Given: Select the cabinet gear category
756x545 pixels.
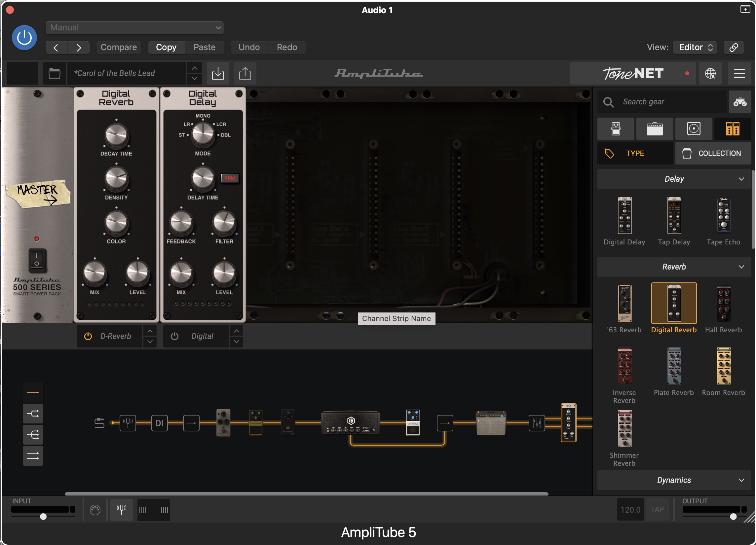Looking at the screenshot, I should [694, 129].
